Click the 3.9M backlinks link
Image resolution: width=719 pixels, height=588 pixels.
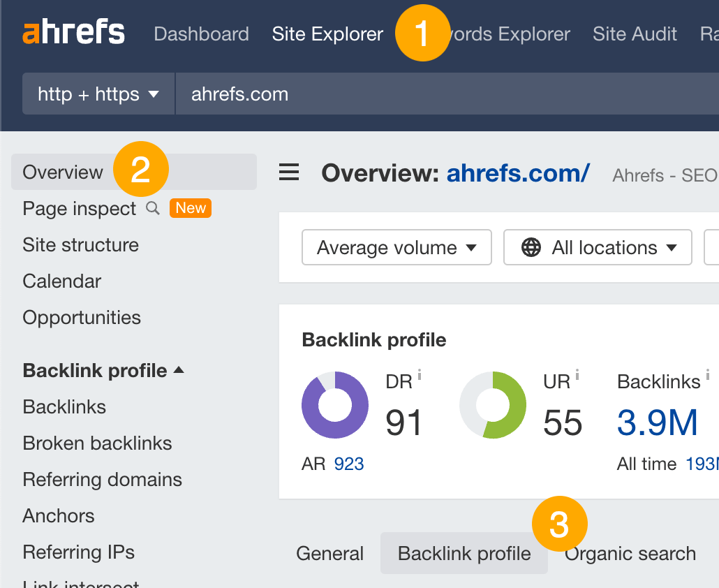point(657,422)
